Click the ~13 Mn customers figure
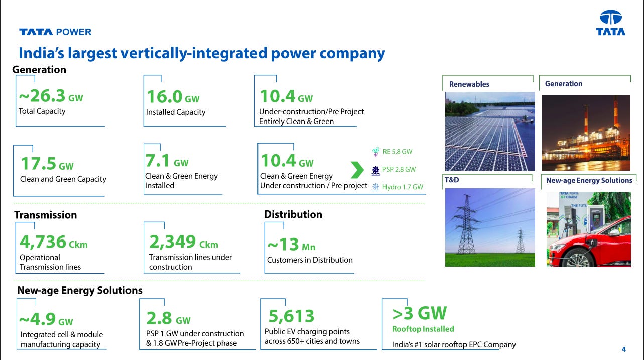Viewport: 644px width, 360px height. (x=291, y=245)
